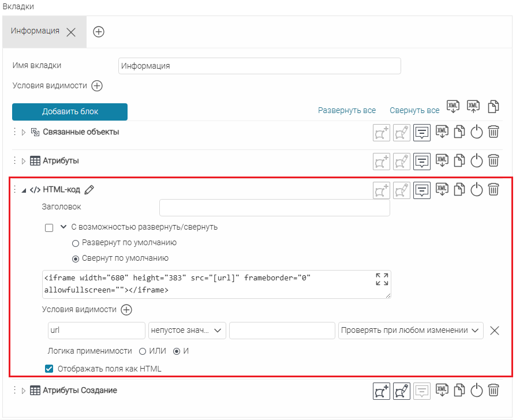The width and height of the screenshot is (516, 420).
Task: Switch to the Информация tab
Action: [x=35, y=31]
